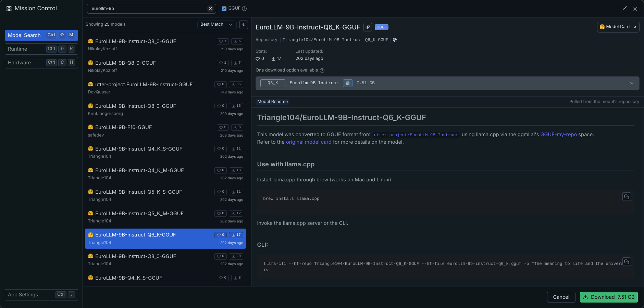Click the download option help icon

(x=322, y=70)
